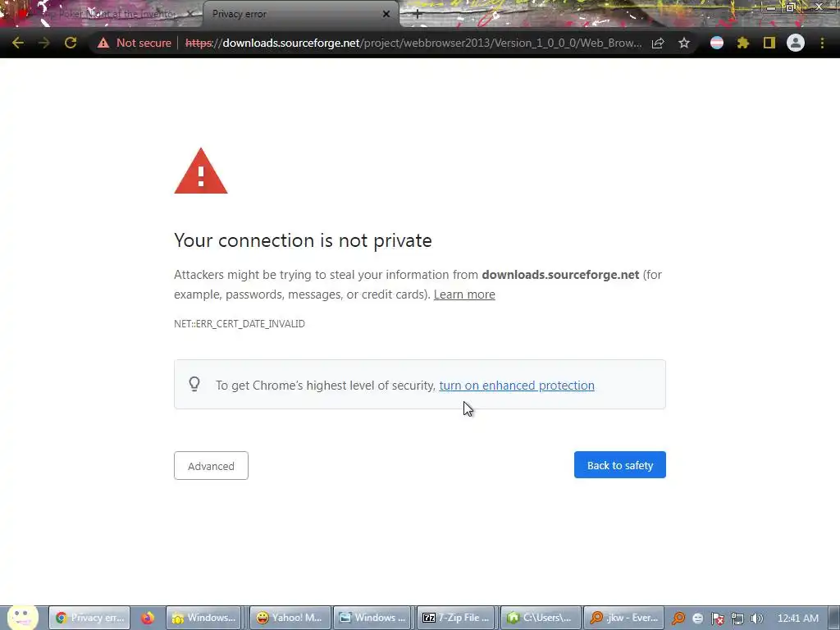Open the first Windows... taskbar window
Viewport: 840px width, 630px height.
click(x=203, y=618)
